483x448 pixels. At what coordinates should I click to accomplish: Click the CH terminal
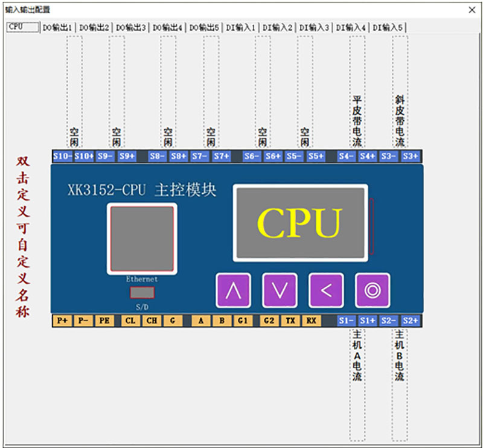click(152, 321)
